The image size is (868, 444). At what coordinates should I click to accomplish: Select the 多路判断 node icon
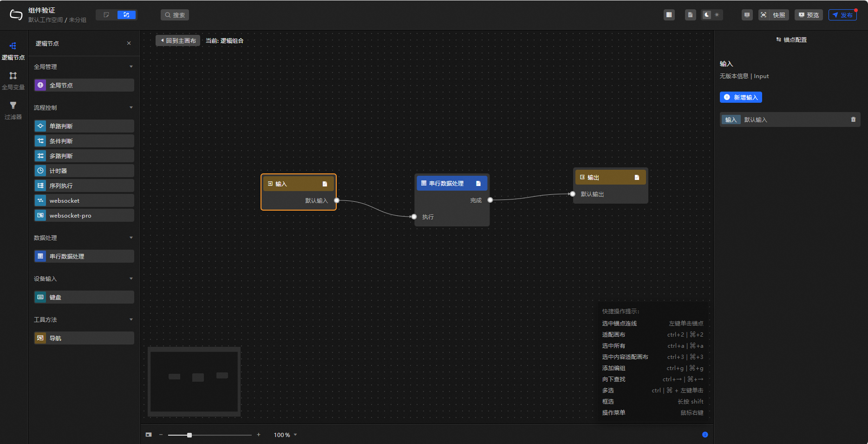point(40,156)
